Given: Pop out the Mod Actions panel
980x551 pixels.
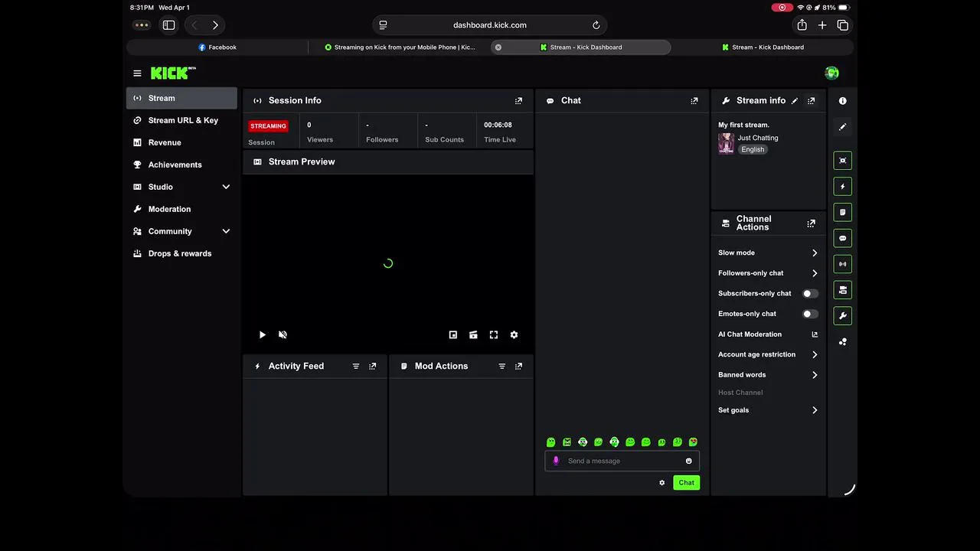Looking at the screenshot, I should [518, 366].
